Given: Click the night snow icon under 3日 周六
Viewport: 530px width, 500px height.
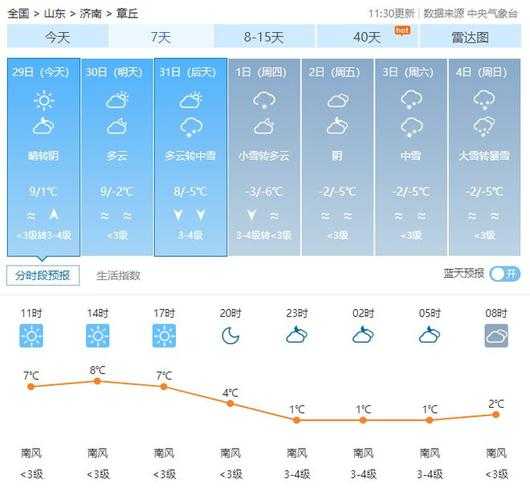Looking at the screenshot, I should click(x=411, y=127).
